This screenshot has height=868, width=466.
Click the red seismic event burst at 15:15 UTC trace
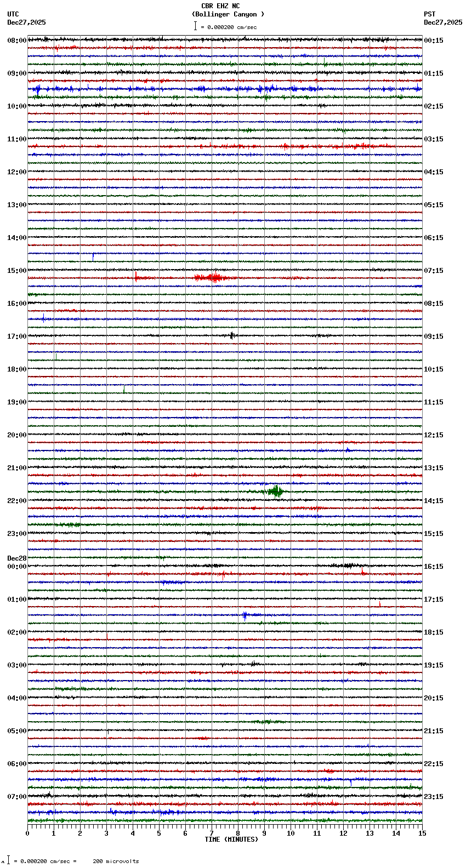point(214,278)
